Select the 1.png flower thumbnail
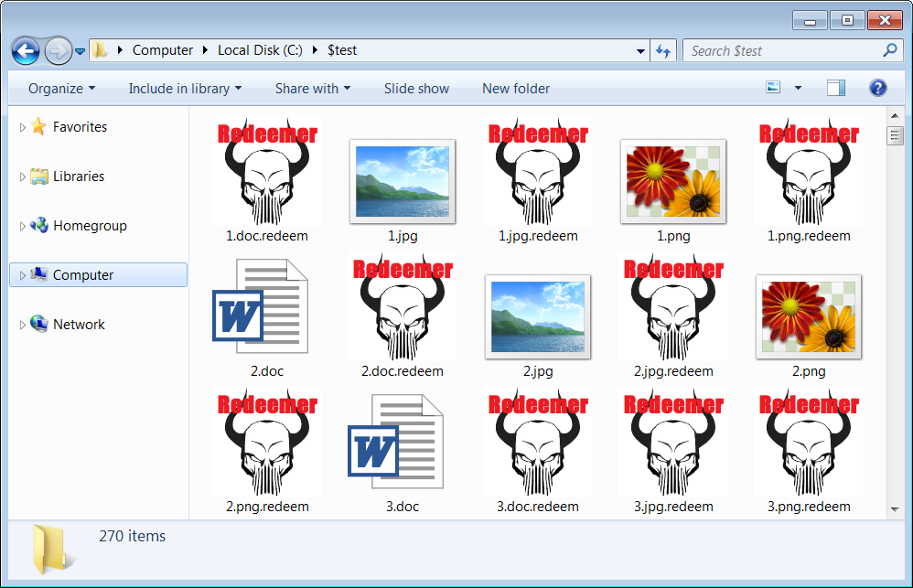 673,181
